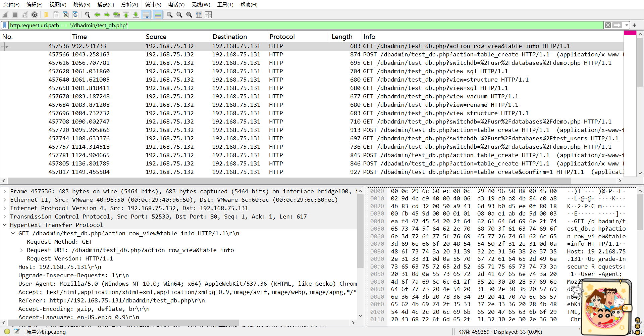This screenshot has width=644, height=336.
Task: Expand Transmission Control Protocol item
Action: tap(5, 217)
